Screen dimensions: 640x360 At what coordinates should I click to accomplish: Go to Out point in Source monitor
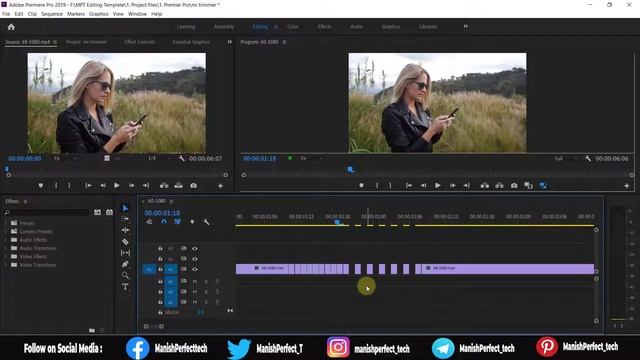(146, 186)
